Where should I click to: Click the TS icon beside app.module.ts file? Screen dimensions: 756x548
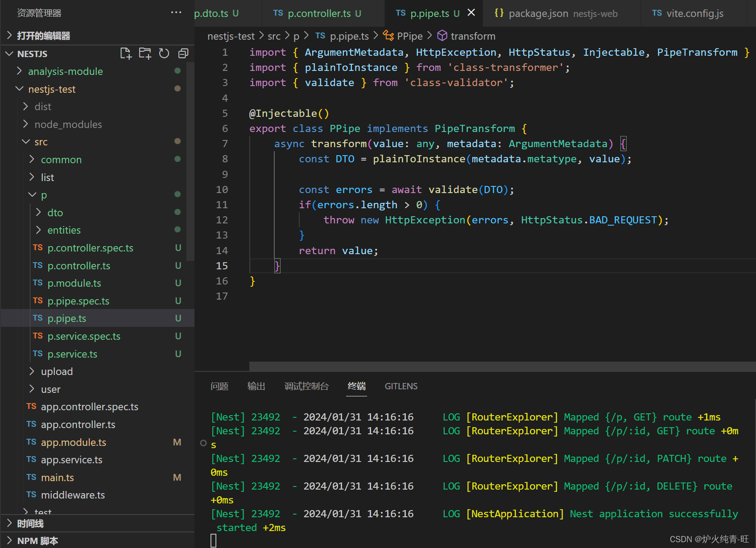31,442
